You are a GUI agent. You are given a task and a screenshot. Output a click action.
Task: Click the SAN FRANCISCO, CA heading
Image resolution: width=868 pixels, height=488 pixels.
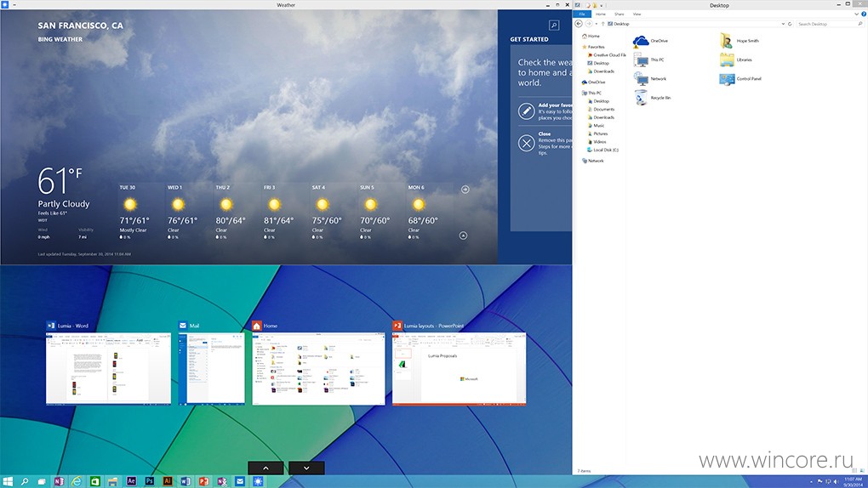coord(80,26)
